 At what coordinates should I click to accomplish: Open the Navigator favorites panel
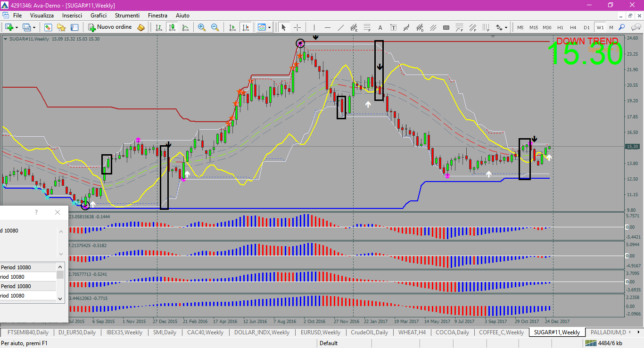coord(61,27)
